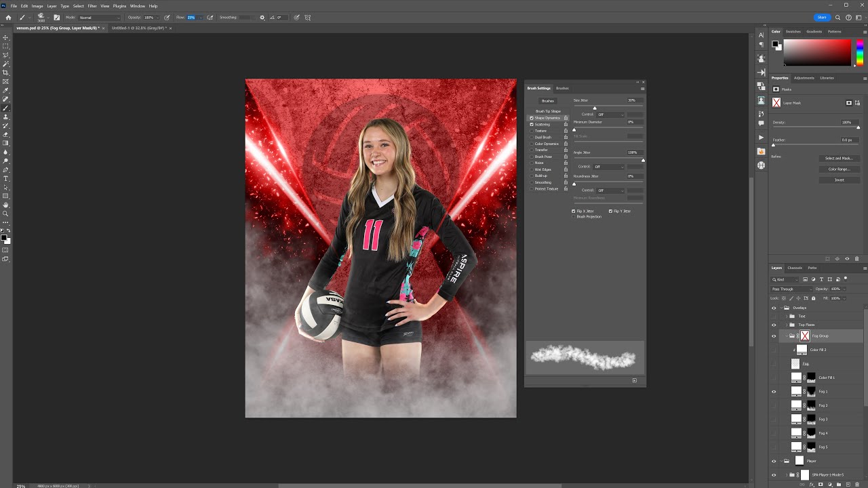Add layer style fx icon

(x=812, y=484)
